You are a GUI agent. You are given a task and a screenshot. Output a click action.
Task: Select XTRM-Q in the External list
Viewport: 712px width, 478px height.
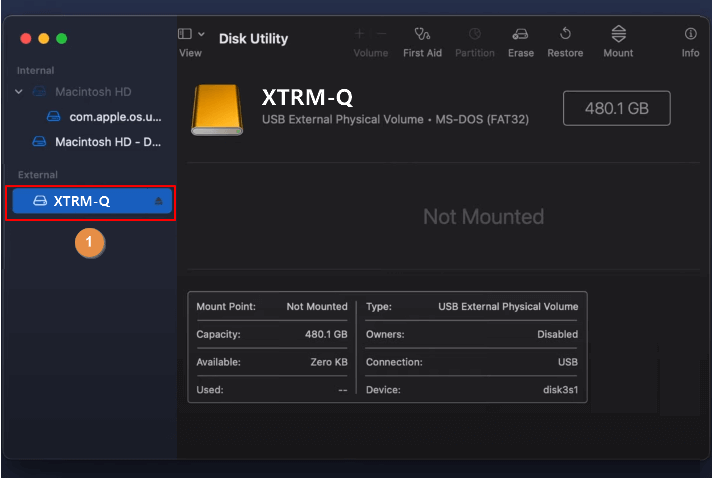[x=82, y=201]
